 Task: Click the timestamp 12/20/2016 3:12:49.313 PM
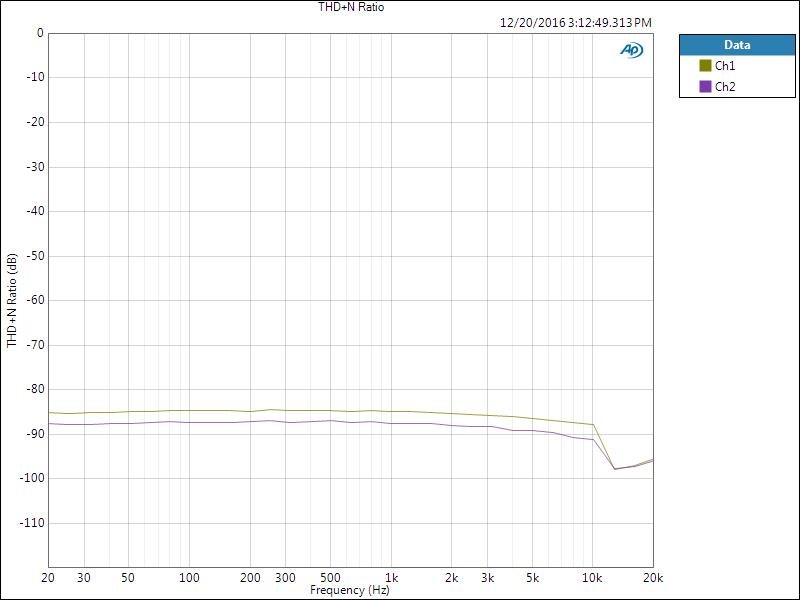(576, 23)
